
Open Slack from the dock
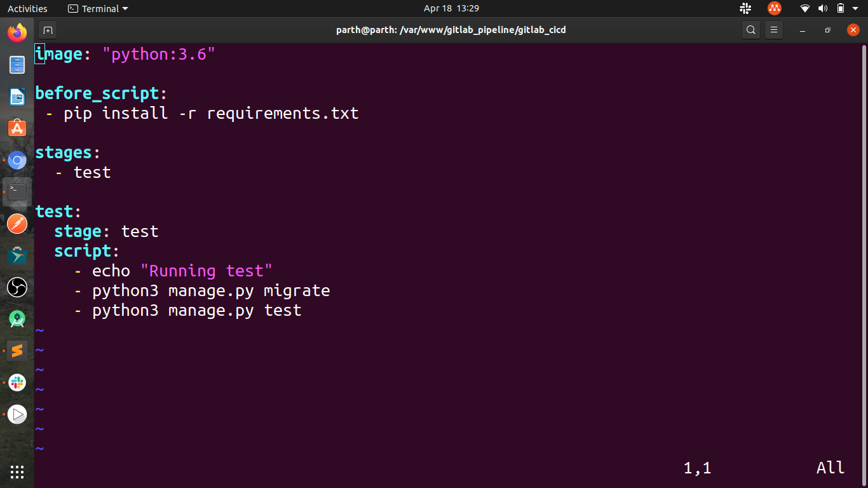17,382
